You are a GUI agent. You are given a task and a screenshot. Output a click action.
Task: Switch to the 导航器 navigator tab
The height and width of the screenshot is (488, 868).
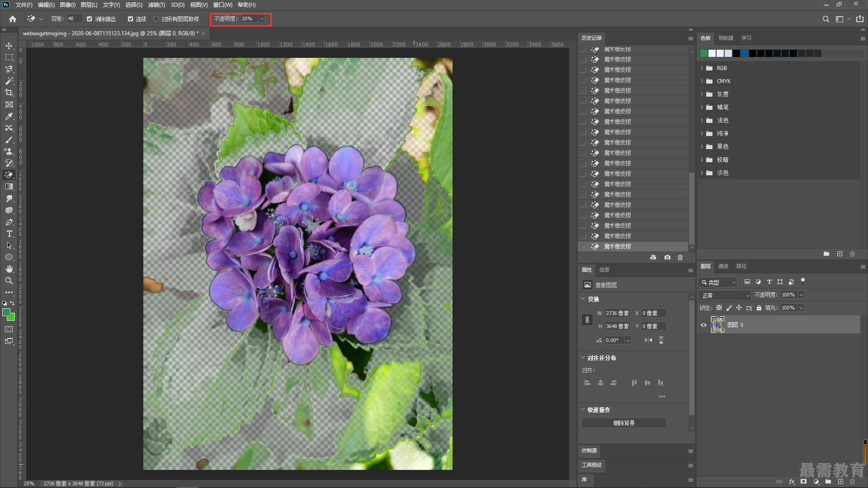coord(726,38)
